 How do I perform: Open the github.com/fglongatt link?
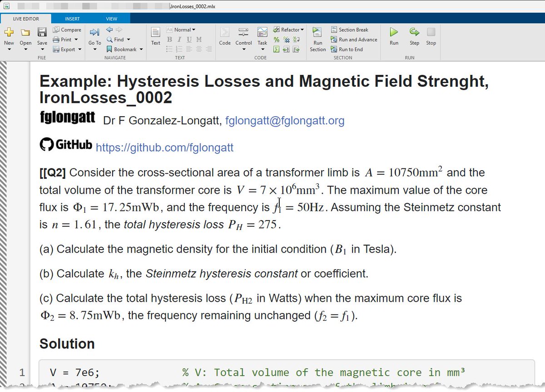point(164,147)
